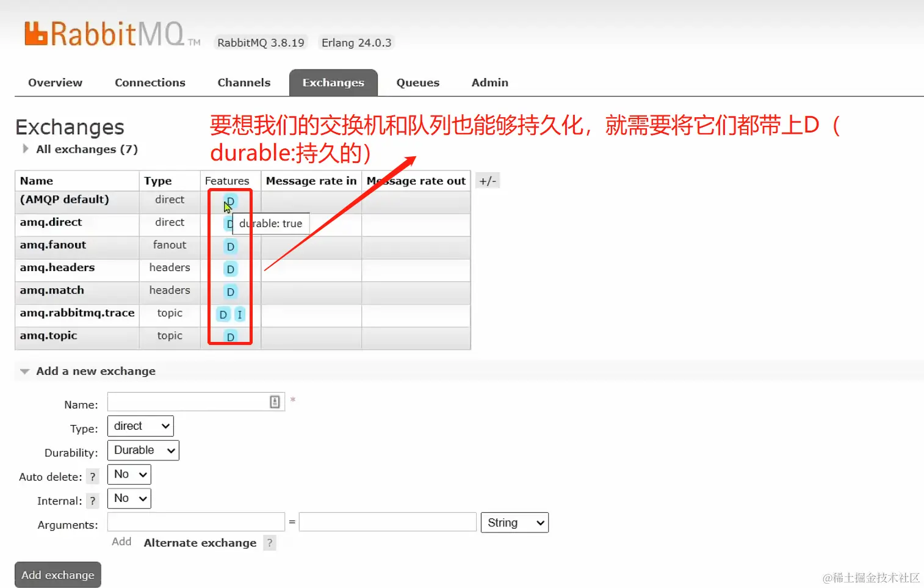Open the amq.match exchange
Screen dimensions: 924x588
[x=52, y=290]
